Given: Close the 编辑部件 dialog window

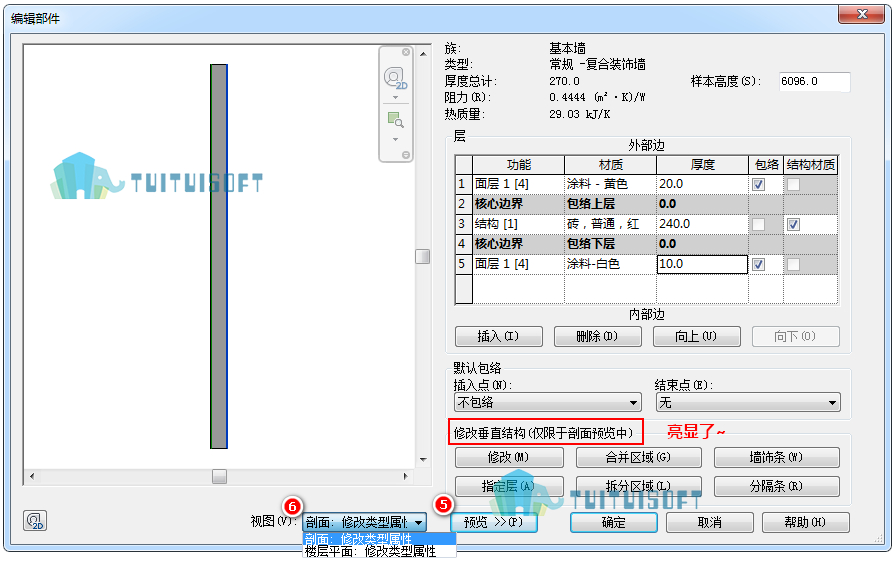Looking at the screenshot, I should [x=862, y=14].
